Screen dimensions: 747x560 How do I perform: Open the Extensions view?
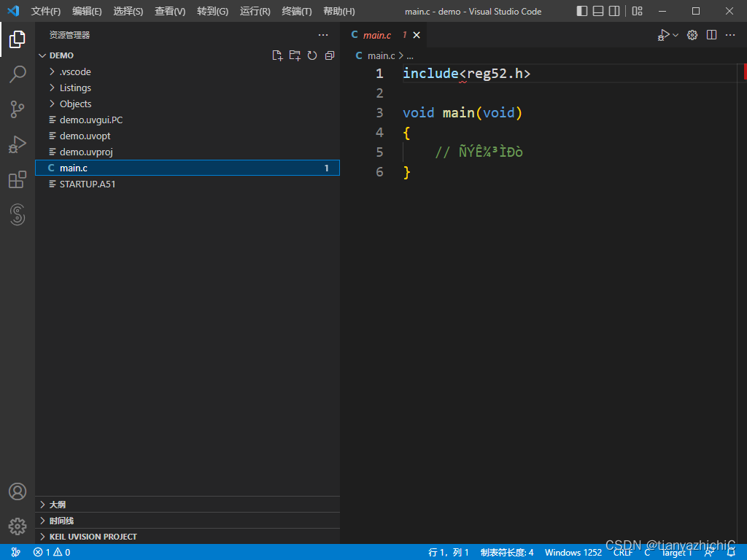pos(18,180)
